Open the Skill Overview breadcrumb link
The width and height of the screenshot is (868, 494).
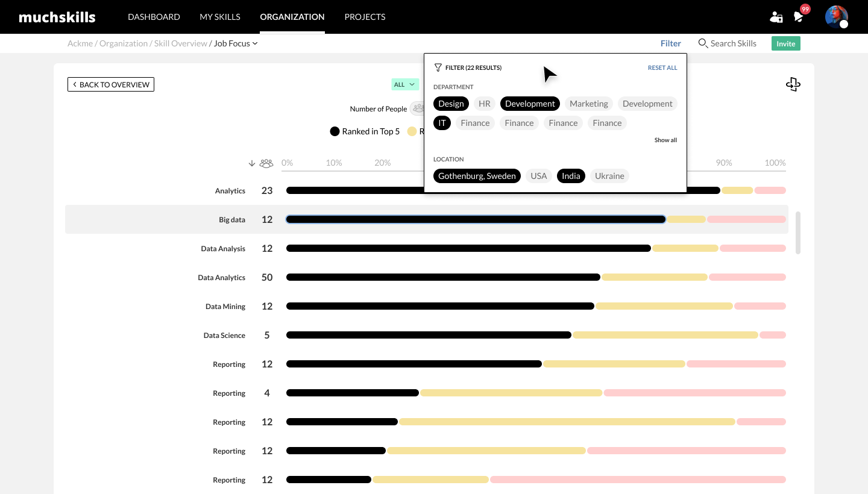click(181, 43)
